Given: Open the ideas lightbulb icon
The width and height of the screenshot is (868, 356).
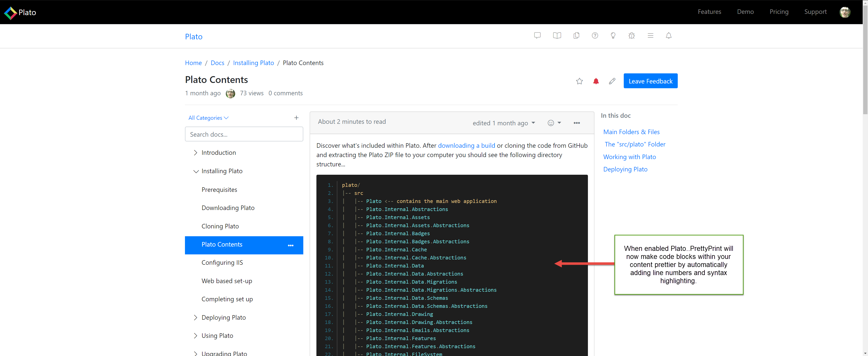Looking at the screenshot, I should pos(613,35).
